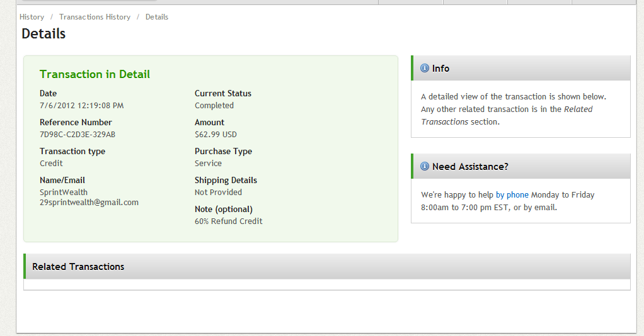Click the transaction date 7/6/2012 12:19:08 PM
The width and height of the screenshot is (644, 336).
point(81,106)
